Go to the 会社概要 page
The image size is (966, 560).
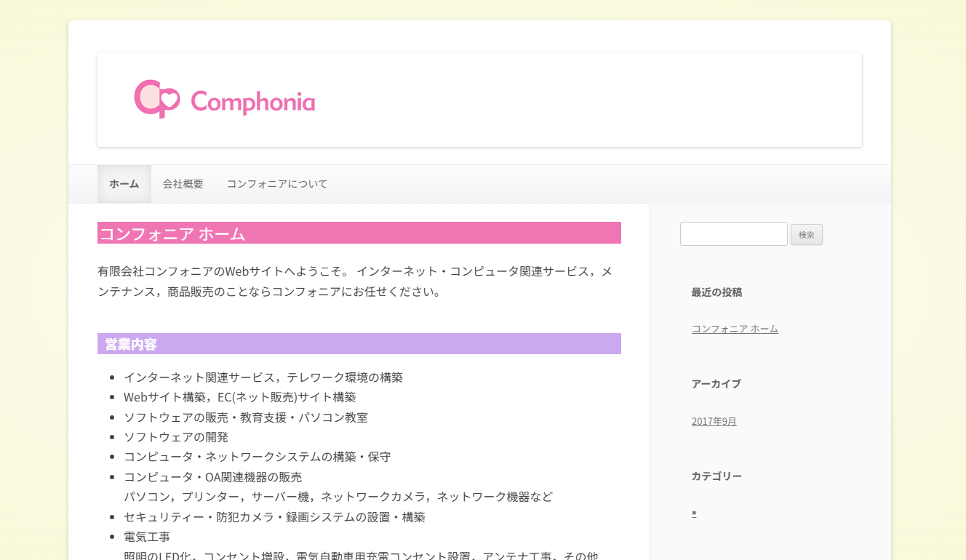(183, 184)
